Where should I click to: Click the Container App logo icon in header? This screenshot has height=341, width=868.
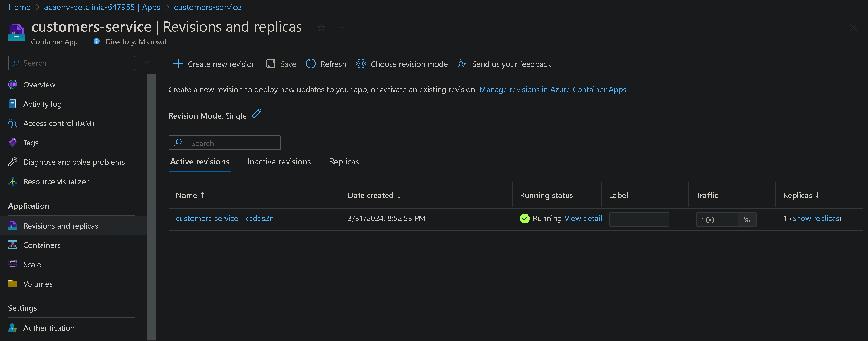17,32
